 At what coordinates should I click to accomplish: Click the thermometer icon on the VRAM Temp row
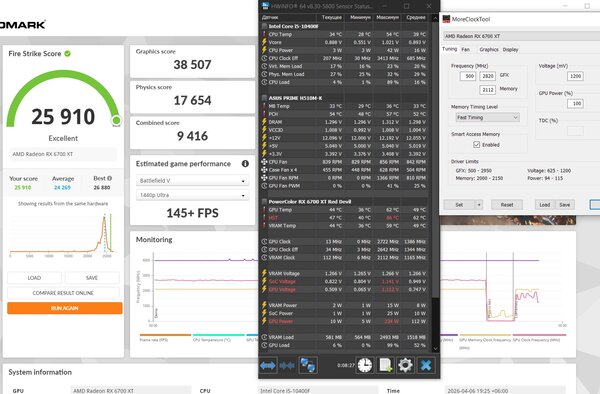click(x=264, y=226)
